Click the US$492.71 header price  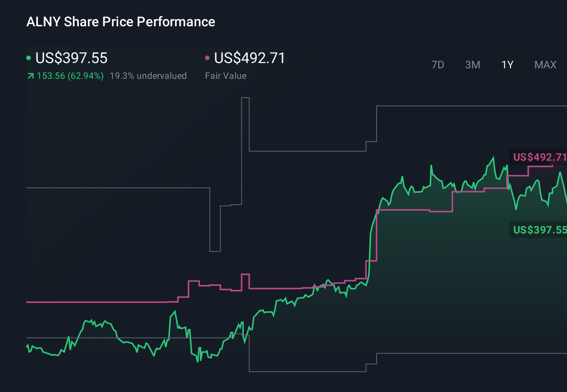[249, 58]
